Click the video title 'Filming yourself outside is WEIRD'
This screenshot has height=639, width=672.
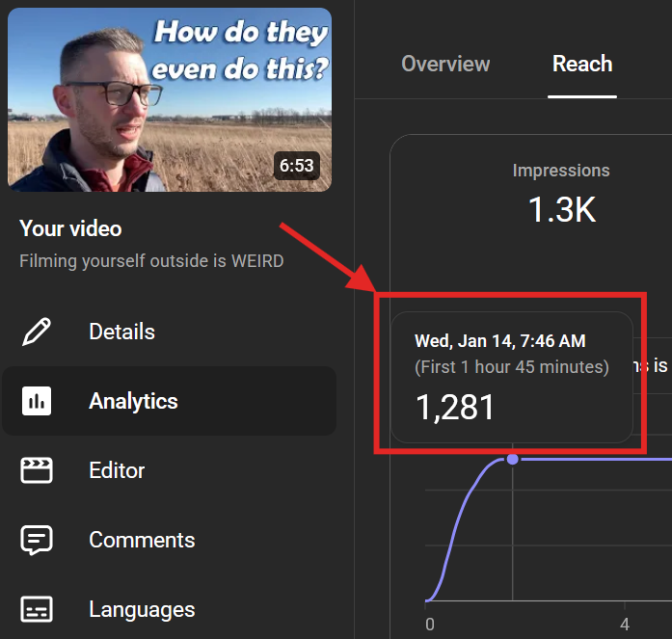click(x=151, y=261)
